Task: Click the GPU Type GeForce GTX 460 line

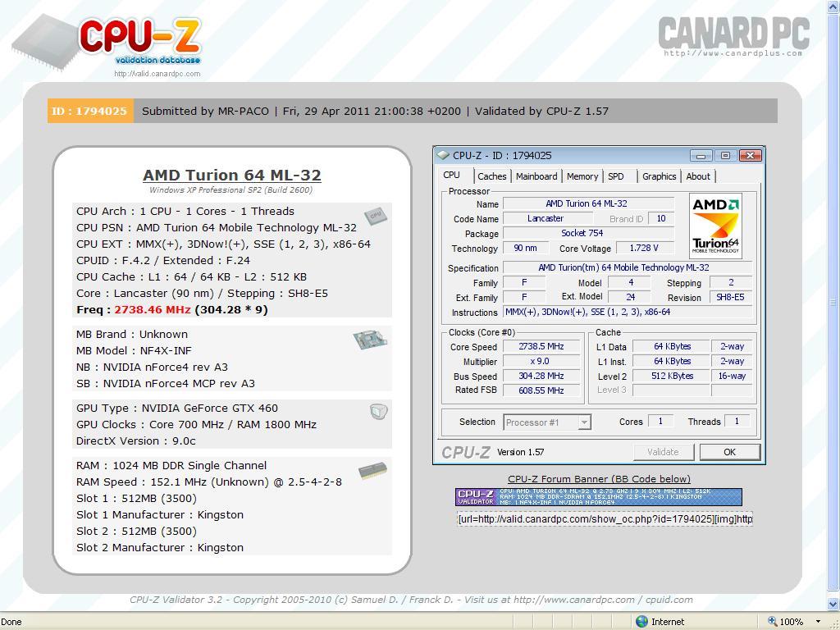Action: [x=177, y=409]
